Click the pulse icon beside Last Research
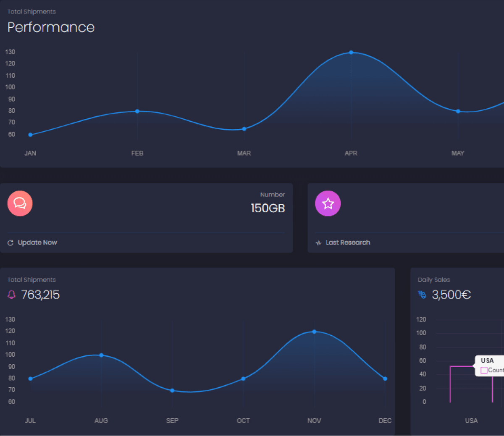Image resolution: width=504 pixels, height=436 pixels. point(318,243)
